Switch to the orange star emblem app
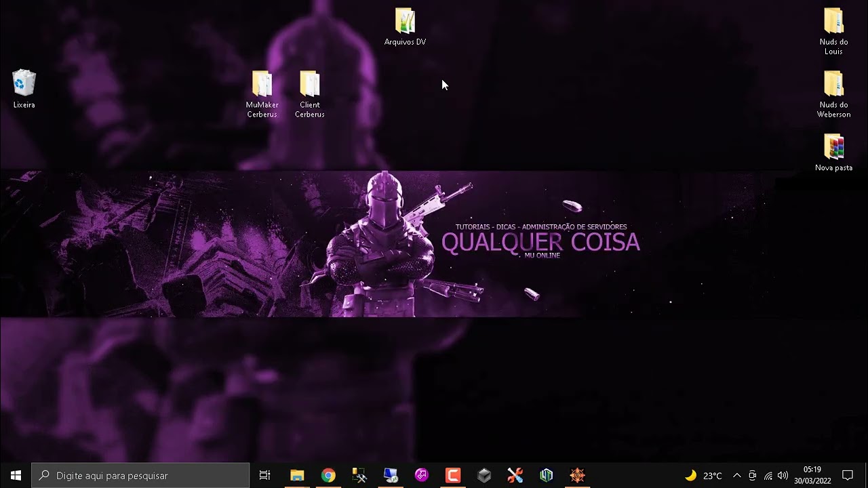 click(578, 475)
